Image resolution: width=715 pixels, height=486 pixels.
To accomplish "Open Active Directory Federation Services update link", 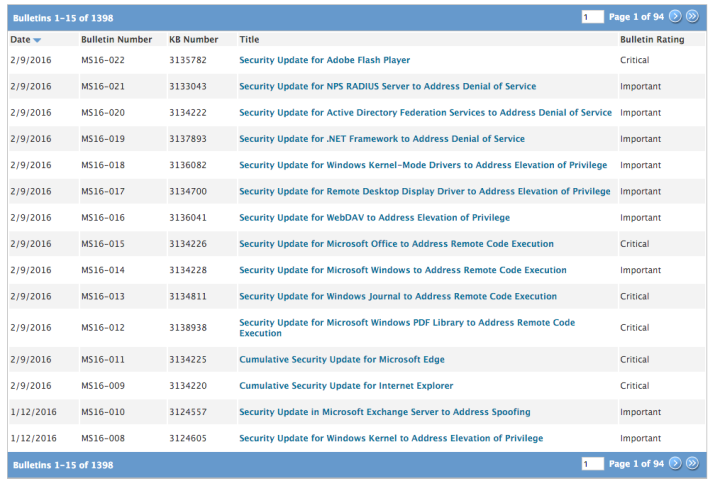I will point(425,113).
